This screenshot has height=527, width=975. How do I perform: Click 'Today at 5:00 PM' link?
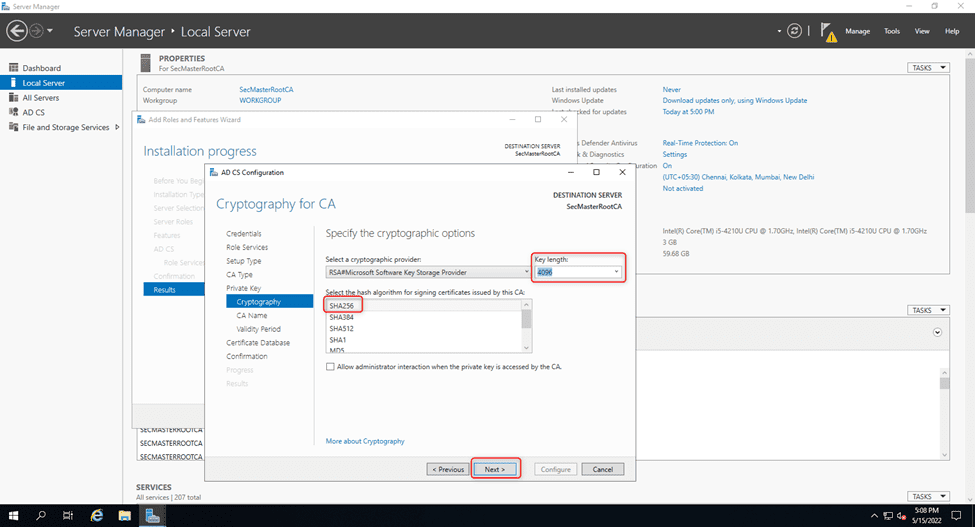688,112
